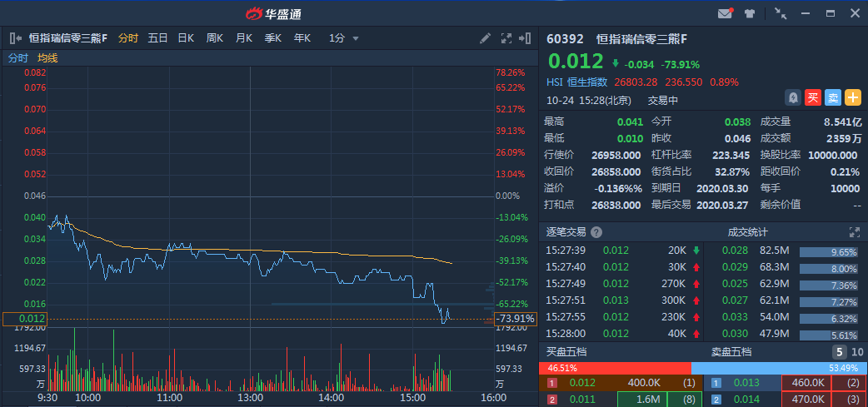Screen dimensions: 868x407
Task: Expand the tick trades panel
Action: (854, 232)
